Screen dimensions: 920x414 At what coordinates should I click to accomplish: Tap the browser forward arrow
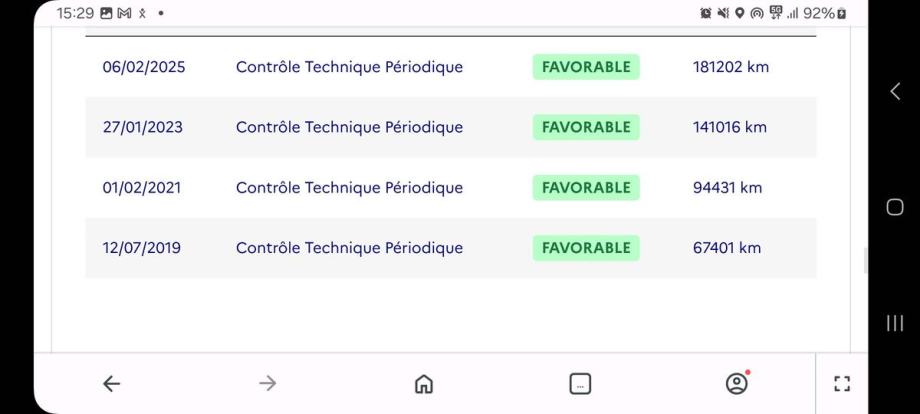[x=268, y=384]
